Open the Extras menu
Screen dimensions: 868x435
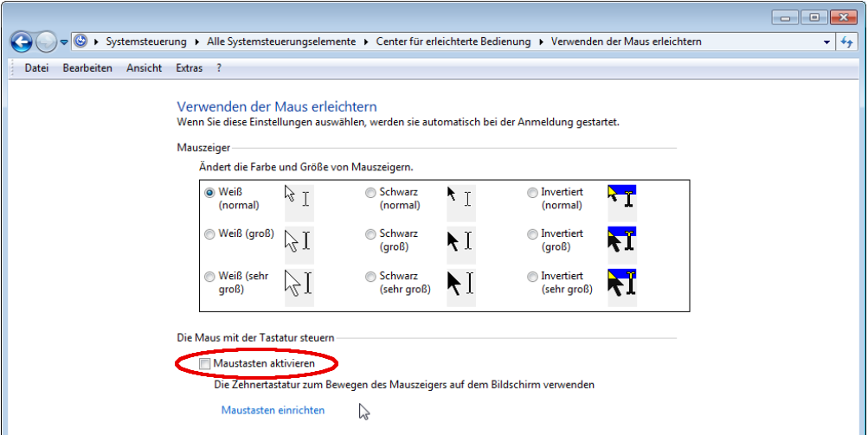pos(190,68)
